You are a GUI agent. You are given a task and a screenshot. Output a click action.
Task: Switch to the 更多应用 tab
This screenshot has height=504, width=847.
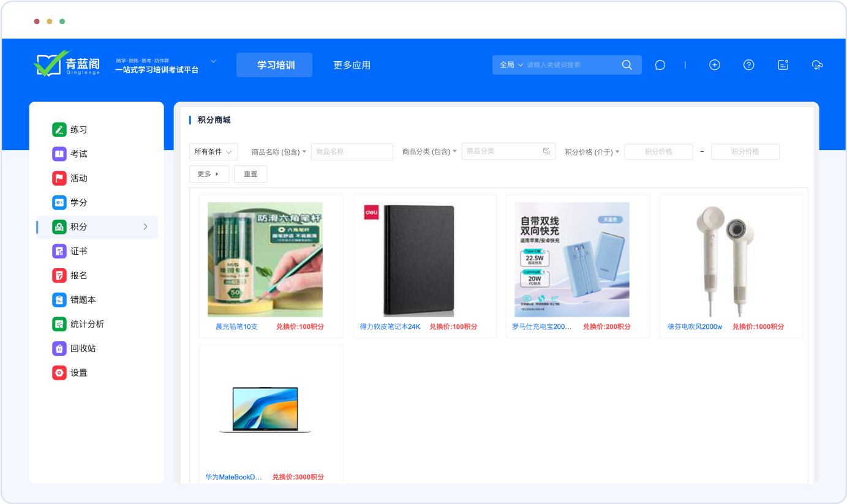tap(352, 65)
